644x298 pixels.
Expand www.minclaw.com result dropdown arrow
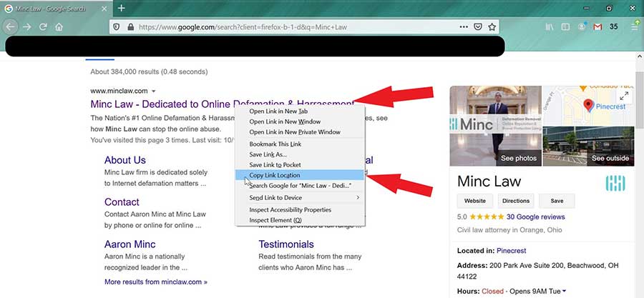tap(154, 91)
